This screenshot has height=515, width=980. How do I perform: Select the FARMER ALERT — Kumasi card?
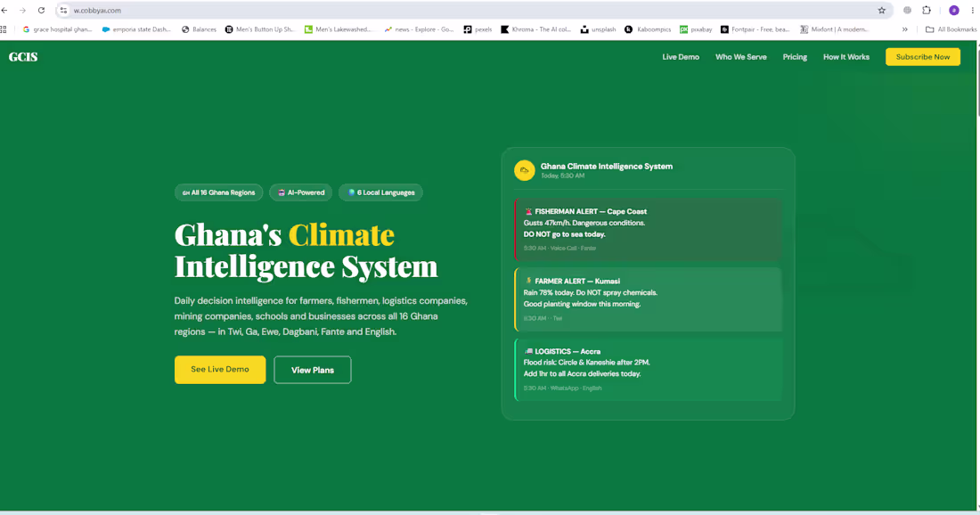648,299
